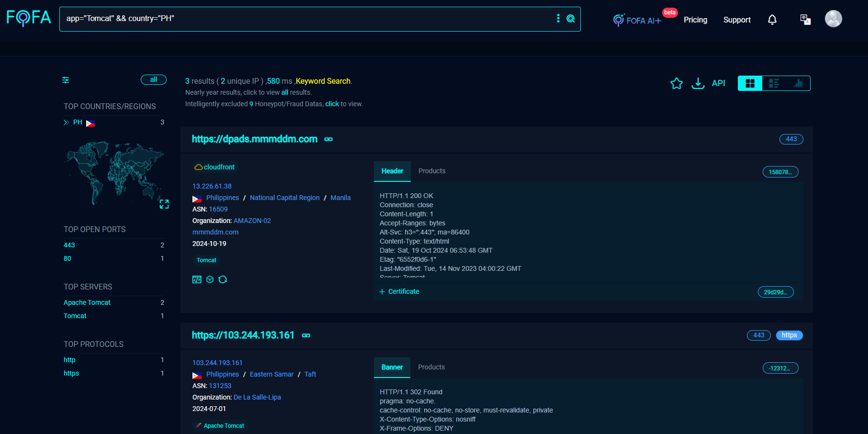Open IP 13.226.61.38

point(212,186)
